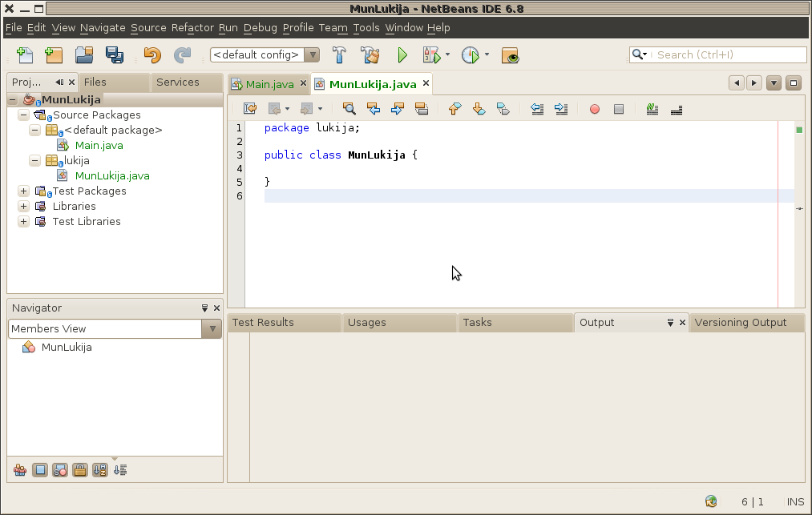The image size is (812, 515).
Task: Open Profile Main Project dropdown arrow
Action: coord(487,54)
